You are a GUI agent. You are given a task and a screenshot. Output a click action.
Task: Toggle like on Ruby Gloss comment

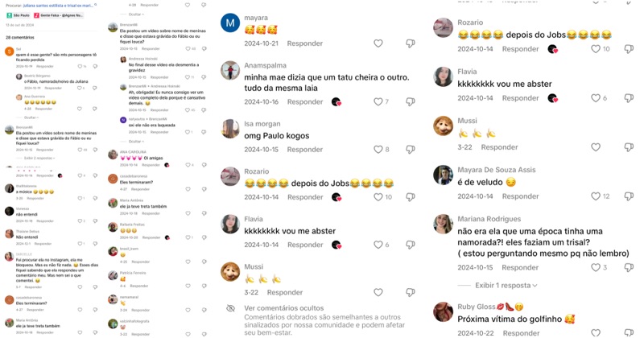pyautogui.click(x=596, y=332)
